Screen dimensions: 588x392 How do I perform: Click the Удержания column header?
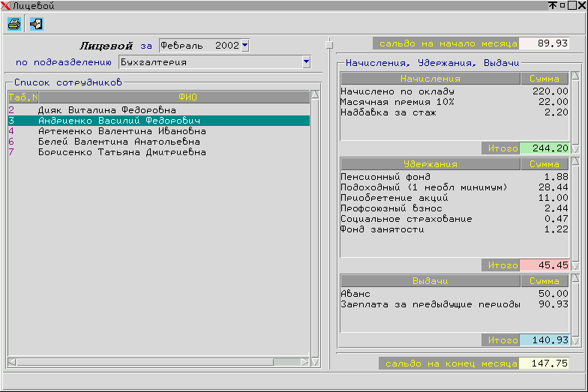point(430,163)
